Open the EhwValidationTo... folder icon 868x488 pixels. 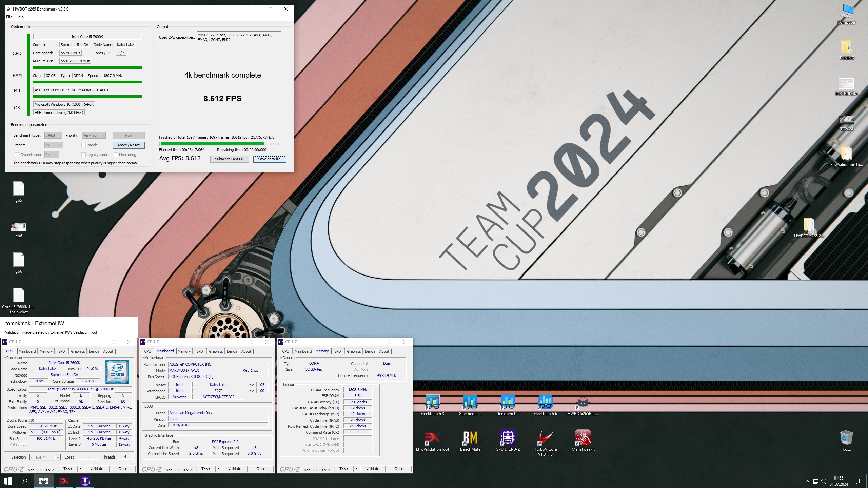point(846,157)
